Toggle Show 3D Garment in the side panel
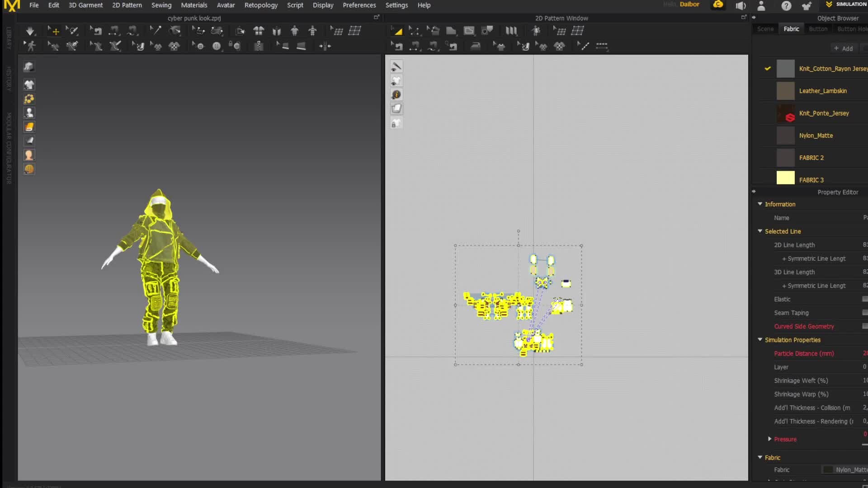This screenshot has width=868, height=488. pyautogui.click(x=29, y=84)
